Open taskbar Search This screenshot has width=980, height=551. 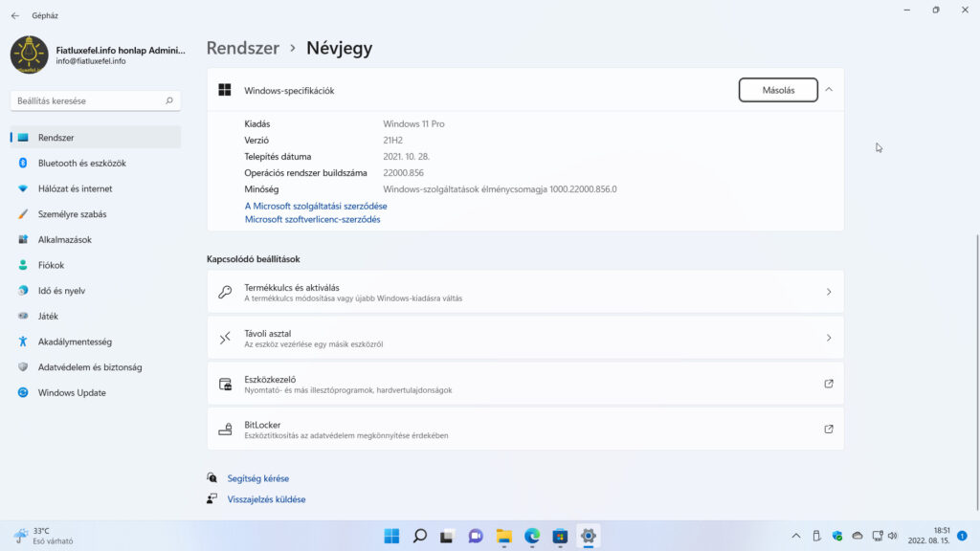[x=420, y=536]
